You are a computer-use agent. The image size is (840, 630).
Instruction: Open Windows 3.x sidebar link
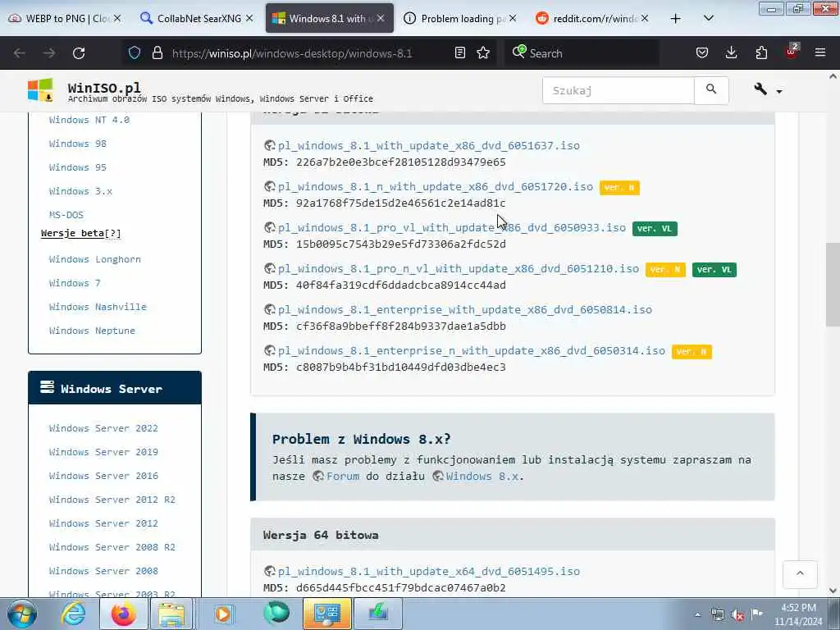tap(80, 191)
